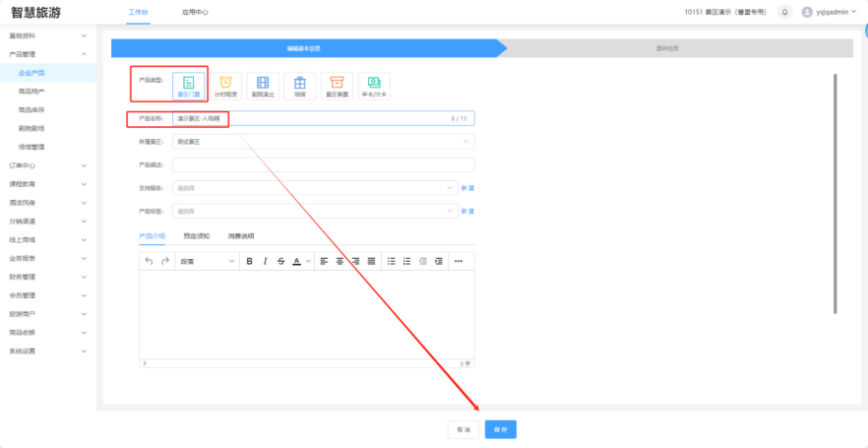Select the 景区套票 orange box icon

(x=337, y=86)
